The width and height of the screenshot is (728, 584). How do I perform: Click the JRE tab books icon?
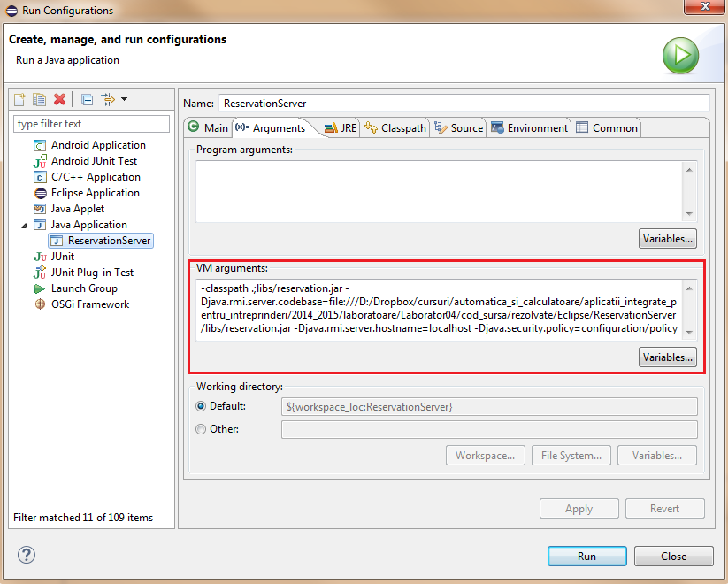click(331, 127)
